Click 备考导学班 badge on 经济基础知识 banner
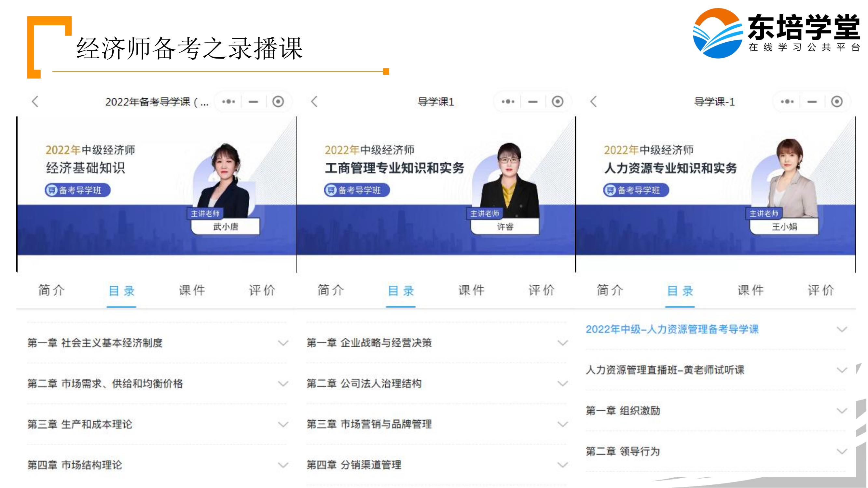 [x=78, y=190]
